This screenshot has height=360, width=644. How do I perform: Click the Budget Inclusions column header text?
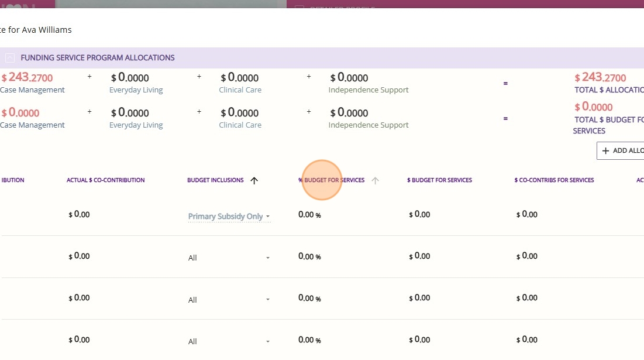[215, 180]
